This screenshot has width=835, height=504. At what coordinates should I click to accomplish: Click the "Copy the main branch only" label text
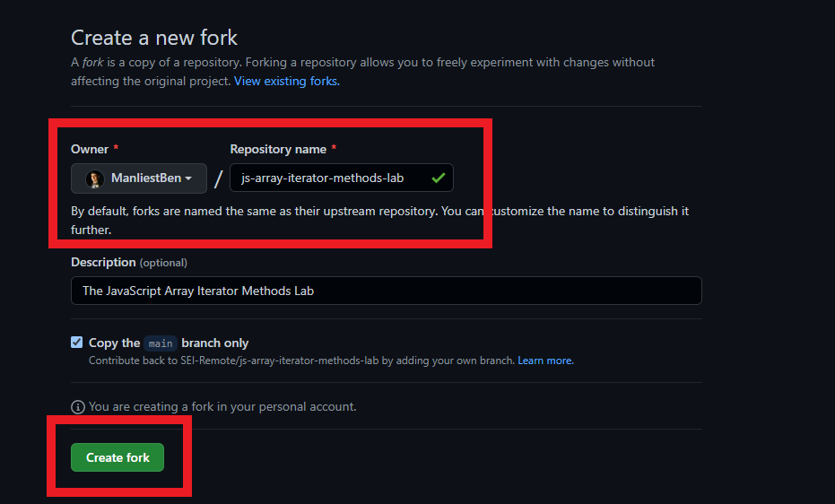point(169,343)
